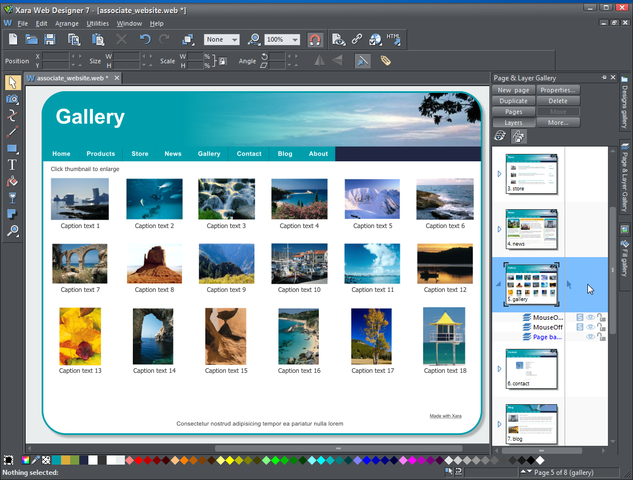Viewport: 633px width, 480px height.
Task: Toggle lock aspect ratio button
Action: point(222,61)
